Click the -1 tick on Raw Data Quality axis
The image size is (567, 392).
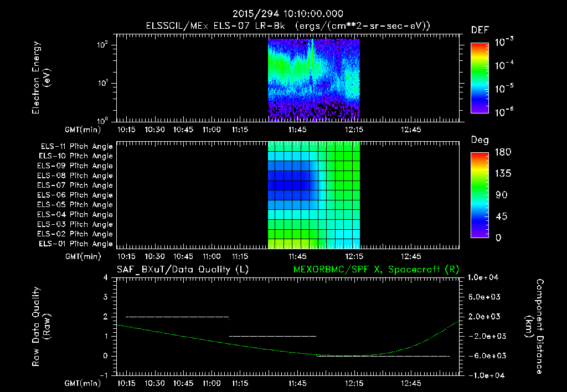[104, 375]
